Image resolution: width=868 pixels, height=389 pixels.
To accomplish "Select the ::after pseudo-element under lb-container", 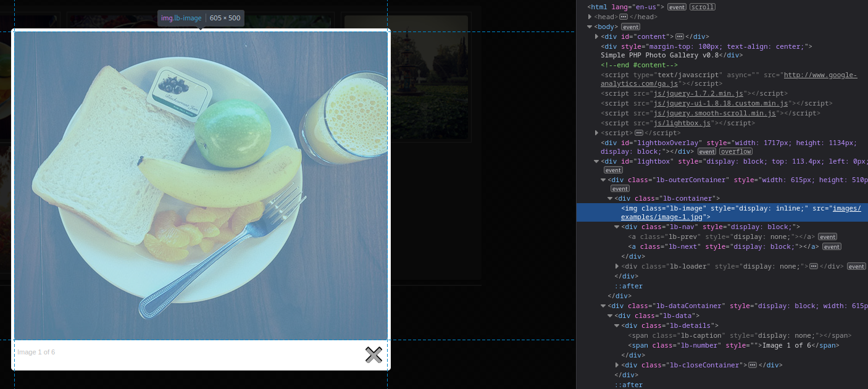I will 628,286.
